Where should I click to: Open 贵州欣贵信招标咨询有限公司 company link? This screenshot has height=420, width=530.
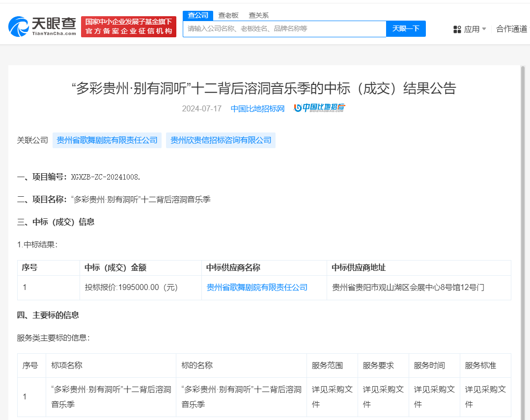click(221, 140)
